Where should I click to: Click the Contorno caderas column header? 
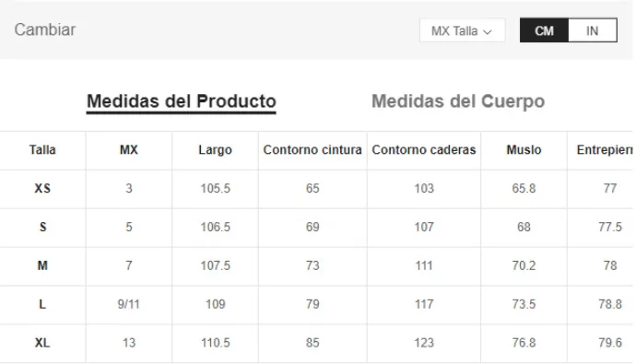[424, 150]
